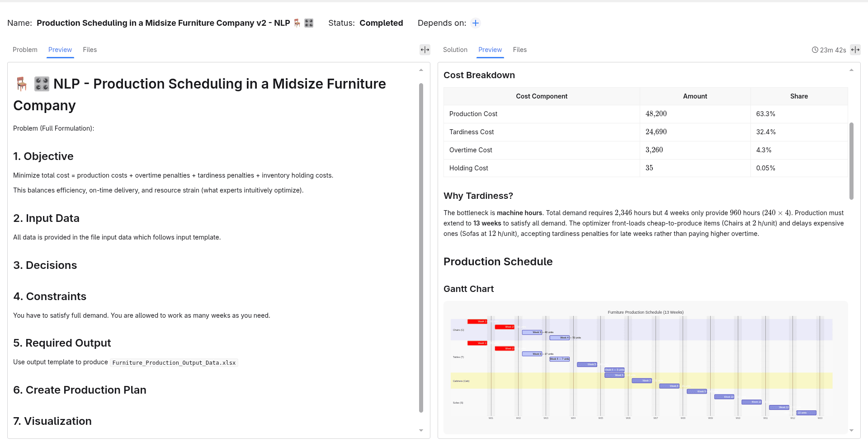Click the right panel scroll up arrow
868x442 pixels.
click(x=851, y=70)
